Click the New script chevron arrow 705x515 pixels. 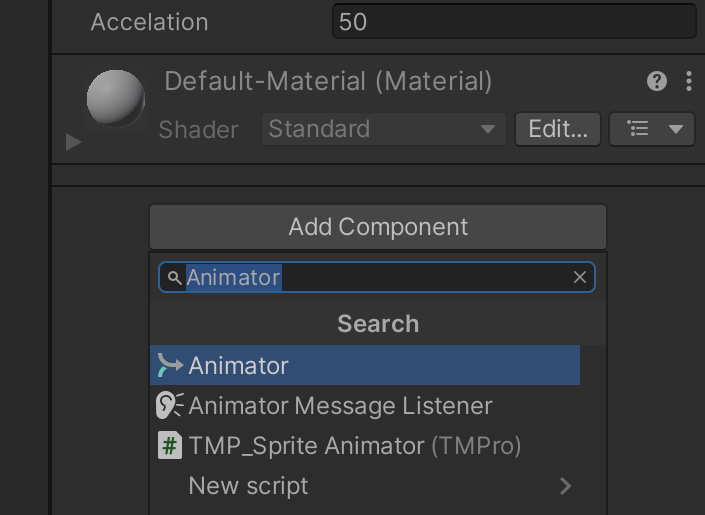(x=566, y=486)
